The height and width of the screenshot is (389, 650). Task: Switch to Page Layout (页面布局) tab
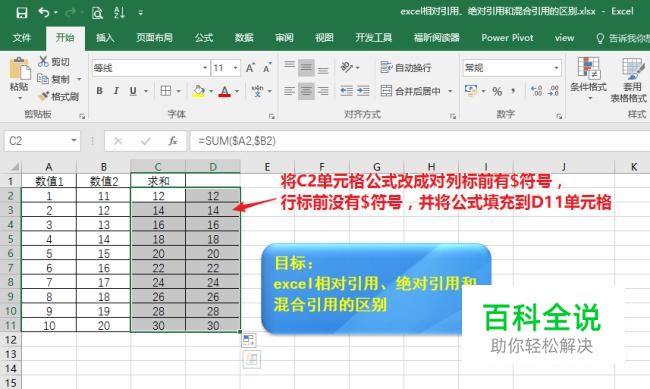click(154, 38)
